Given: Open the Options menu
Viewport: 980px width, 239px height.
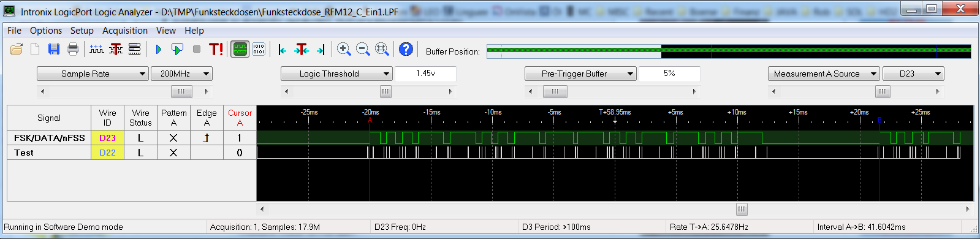Looking at the screenshot, I should coord(46,31).
